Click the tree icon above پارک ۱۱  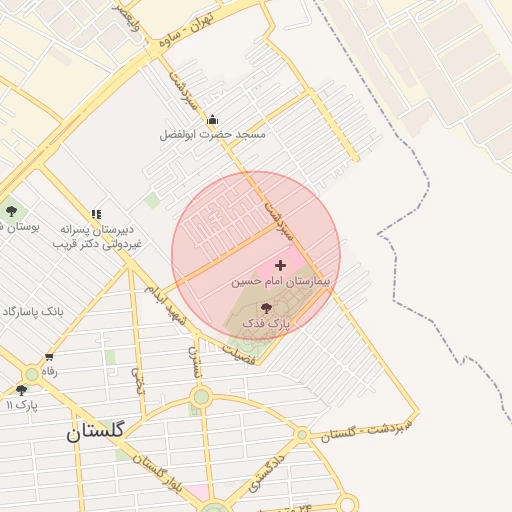coord(21,390)
